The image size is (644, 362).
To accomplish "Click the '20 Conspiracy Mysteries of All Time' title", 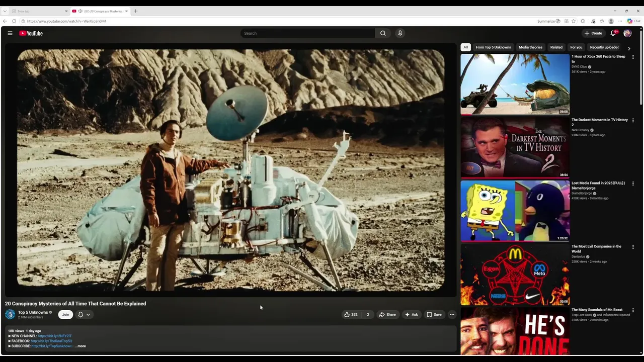I will 75,304.
